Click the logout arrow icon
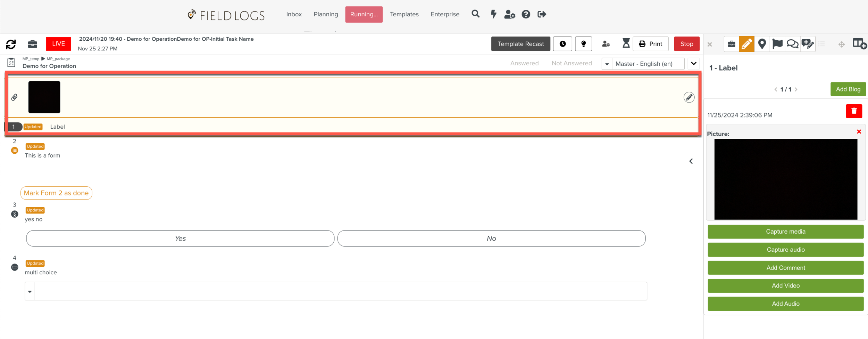The width and height of the screenshot is (868, 339). pyautogui.click(x=542, y=14)
